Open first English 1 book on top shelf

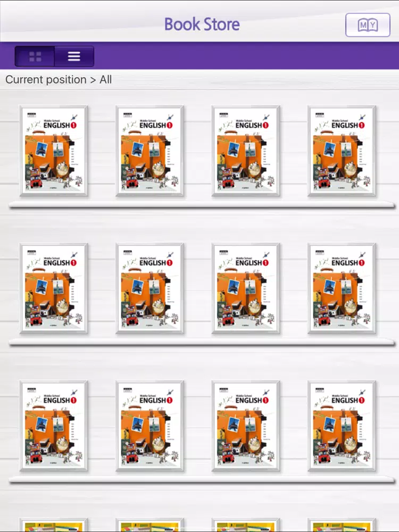pos(54,151)
